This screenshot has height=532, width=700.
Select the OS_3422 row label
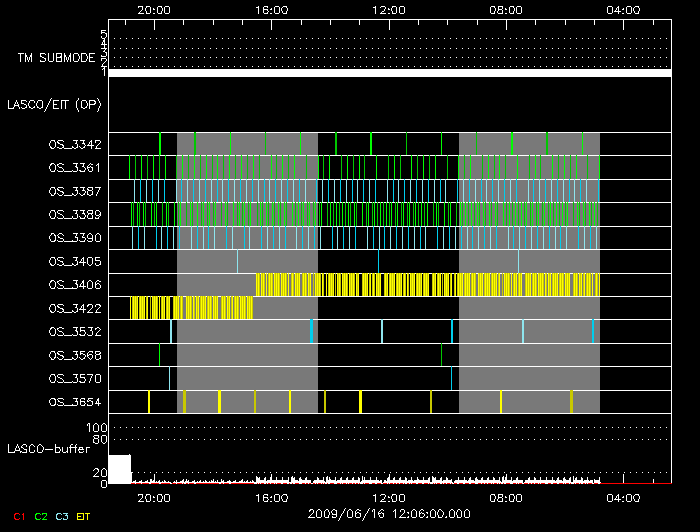74,308
